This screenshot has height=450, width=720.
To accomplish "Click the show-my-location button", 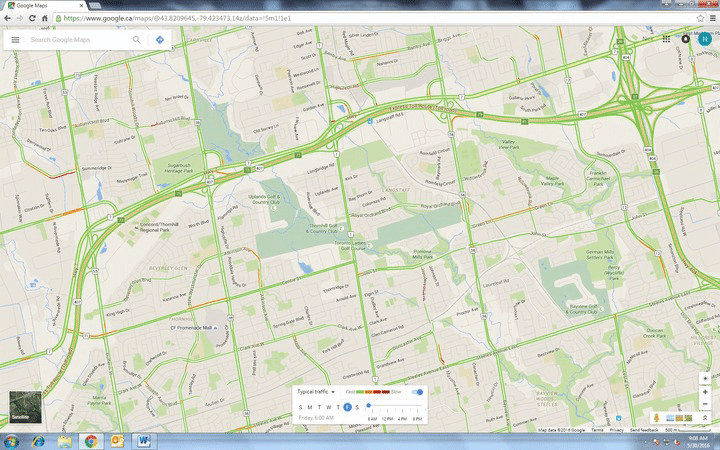I will (x=705, y=378).
